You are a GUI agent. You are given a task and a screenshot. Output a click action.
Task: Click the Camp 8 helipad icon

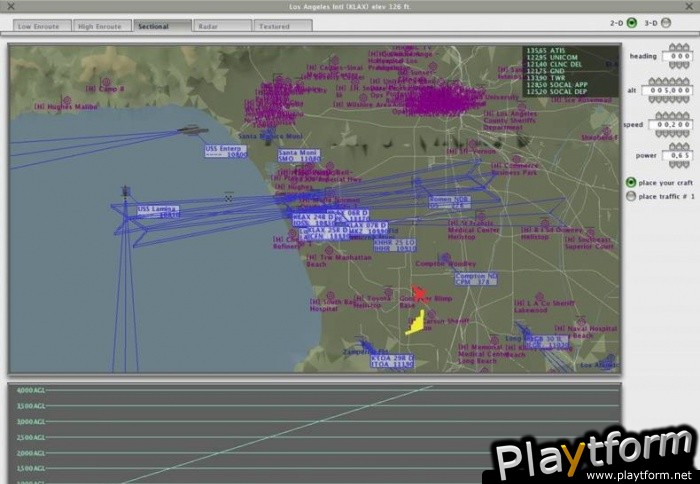pyautogui.click(x=106, y=82)
